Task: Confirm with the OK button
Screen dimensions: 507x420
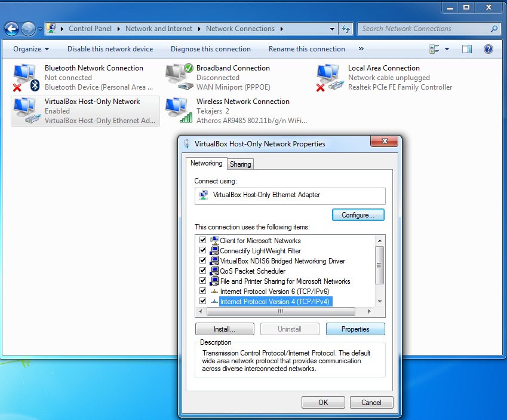Action: (323, 403)
